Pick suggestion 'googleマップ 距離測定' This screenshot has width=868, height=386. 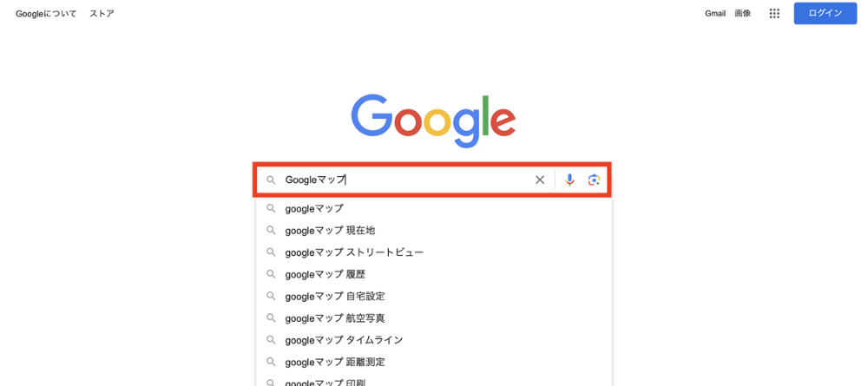pyautogui.click(x=334, y=362)
